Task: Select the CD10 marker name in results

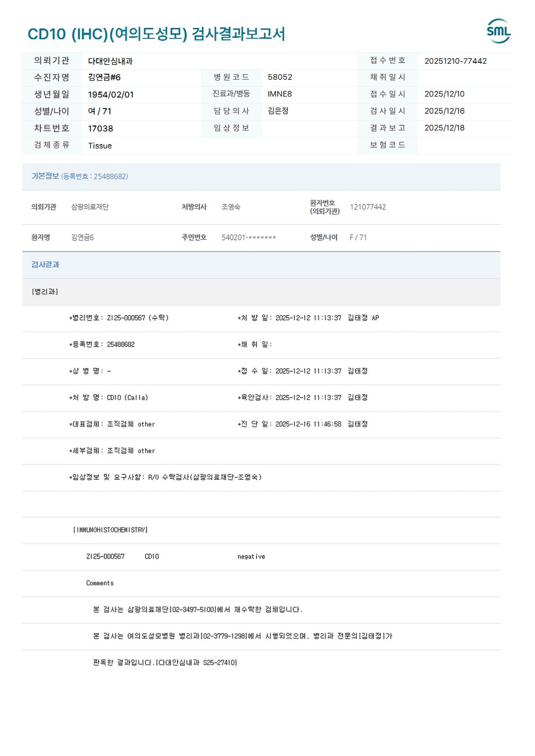Action: (152, 557)
